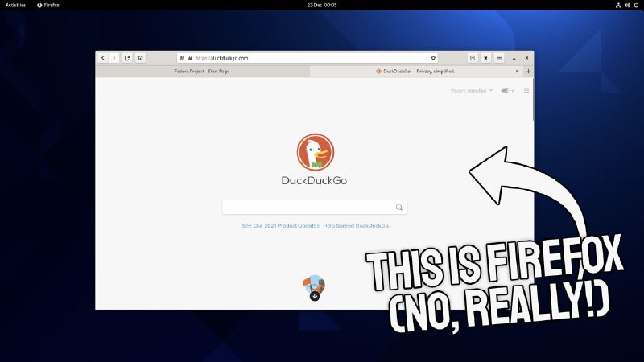644x362 pixels.
Task: Click the forward navigation arrow
Action: (x=114, y=58)
